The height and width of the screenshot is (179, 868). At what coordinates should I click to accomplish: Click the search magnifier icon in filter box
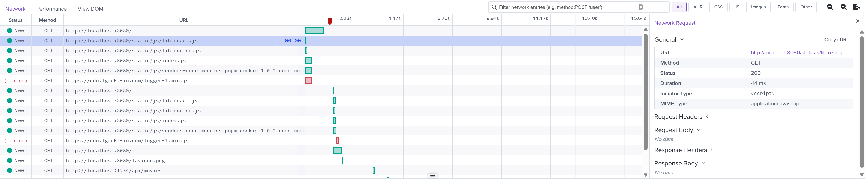pos(494,7)
